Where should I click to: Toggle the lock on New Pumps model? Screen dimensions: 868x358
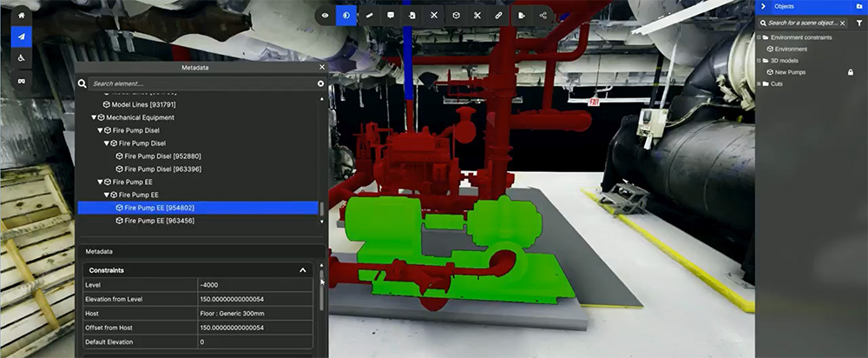[851, 73]
